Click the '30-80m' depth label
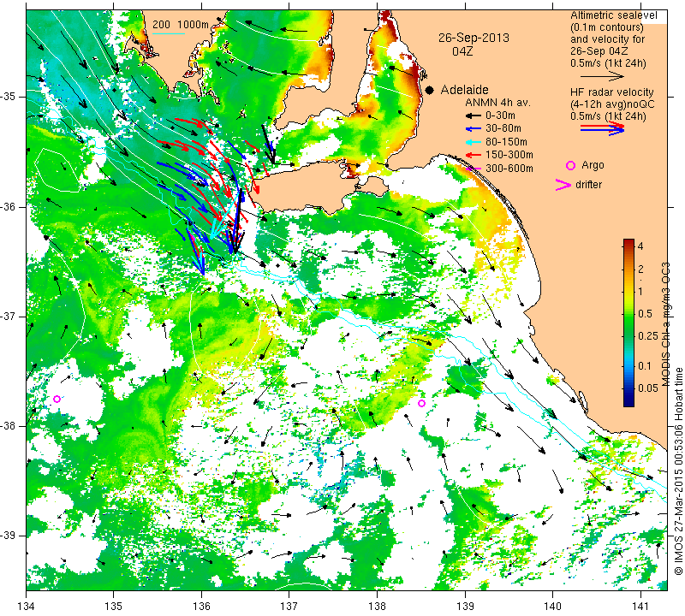This screenshot has height=616, width=685. 503,129
